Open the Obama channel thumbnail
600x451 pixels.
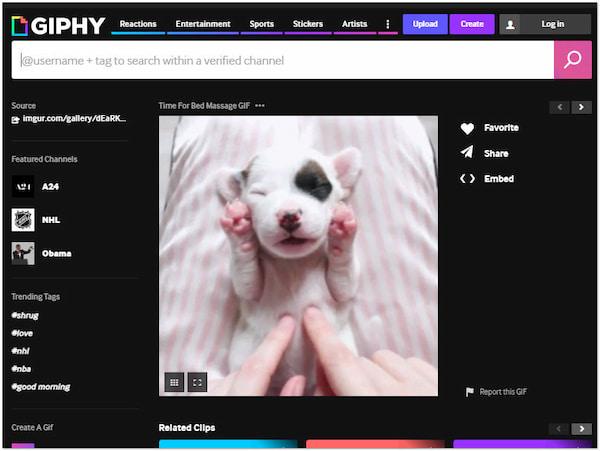(23, 253)
